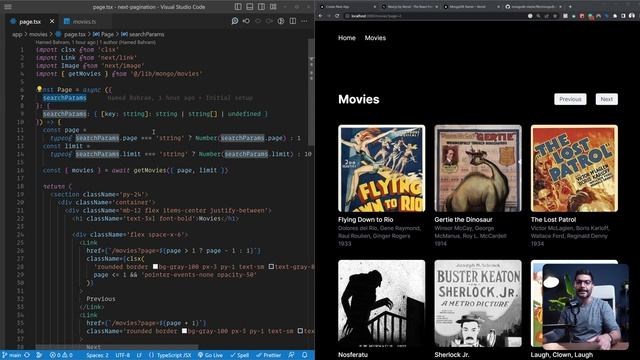Open editor More Actions ellipsis menu
640x360 pixels.
click(x=304, y=21)
